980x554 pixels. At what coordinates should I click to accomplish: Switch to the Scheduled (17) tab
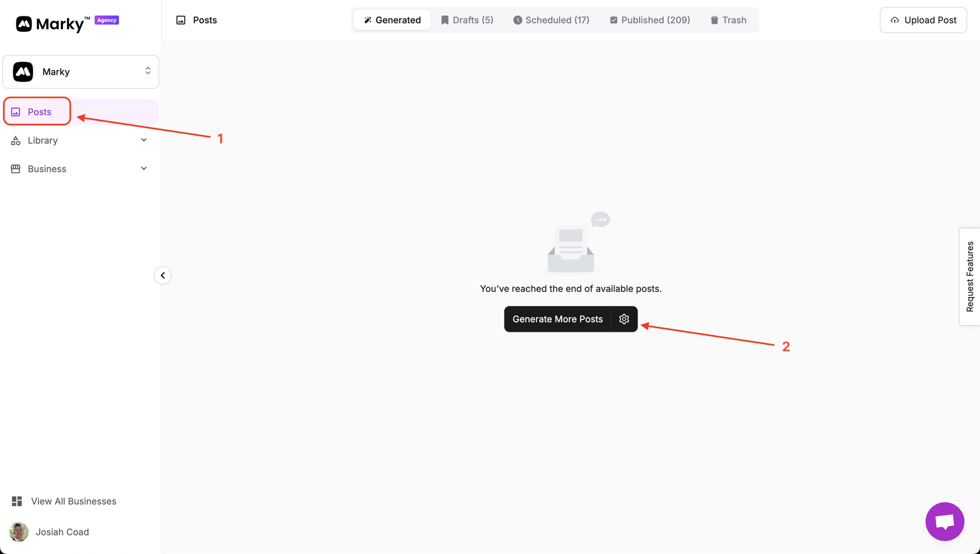pyautogui.click(x=551, y=20)
